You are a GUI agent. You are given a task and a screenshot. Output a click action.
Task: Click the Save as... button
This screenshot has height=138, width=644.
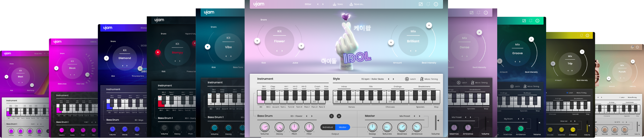(x=356, y=4)
